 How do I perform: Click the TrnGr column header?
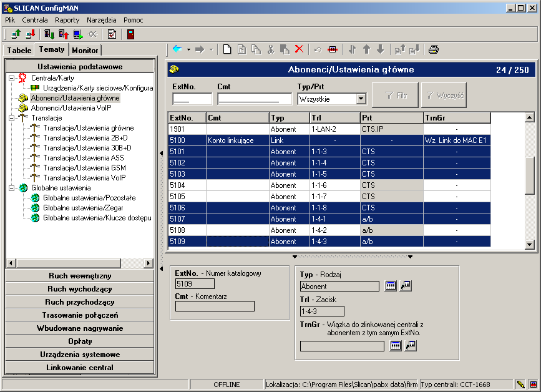pyautogui.click(x=457, y=118)
